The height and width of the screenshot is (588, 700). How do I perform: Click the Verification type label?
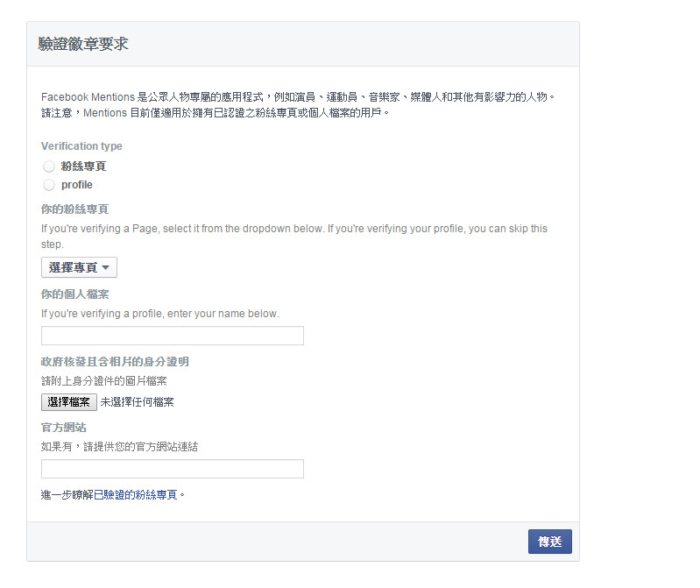point(81,146)
